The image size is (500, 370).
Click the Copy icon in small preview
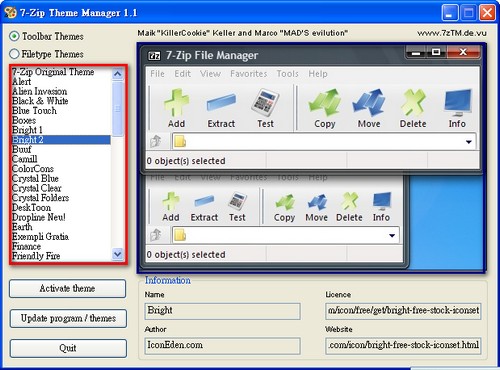tap(284, 202)
